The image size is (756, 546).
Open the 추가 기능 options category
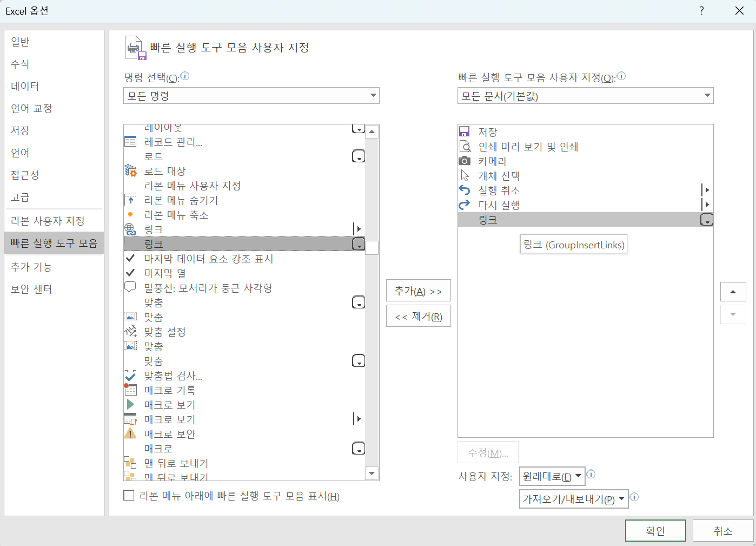(54, 267)
